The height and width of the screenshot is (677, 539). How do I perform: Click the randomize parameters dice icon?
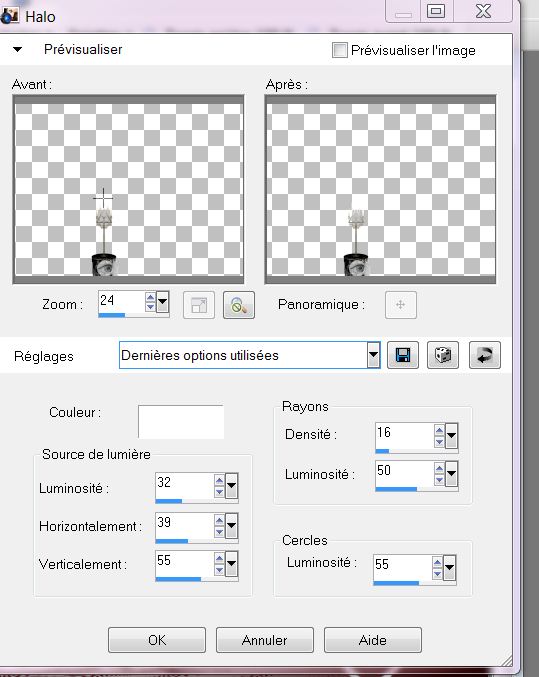[443, 355]
